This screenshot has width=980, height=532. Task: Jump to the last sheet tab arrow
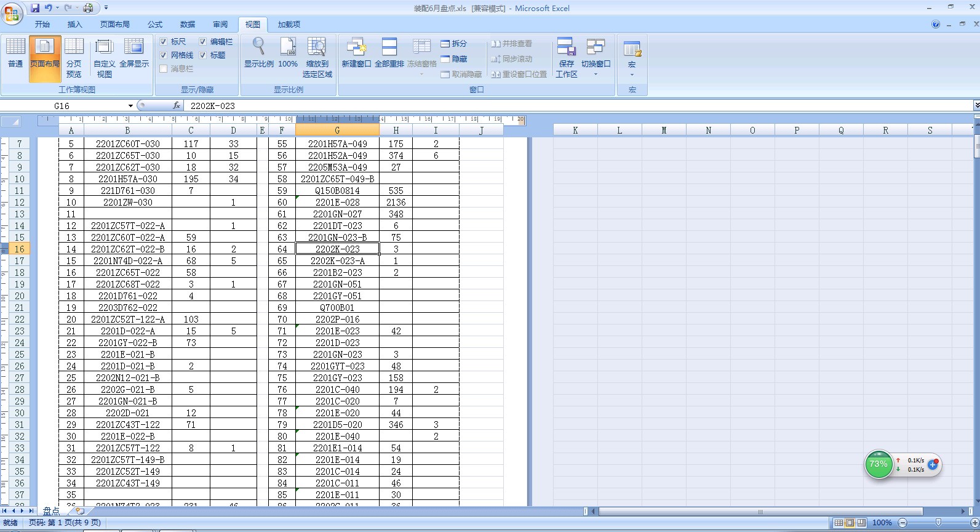[x=31, y=511]
